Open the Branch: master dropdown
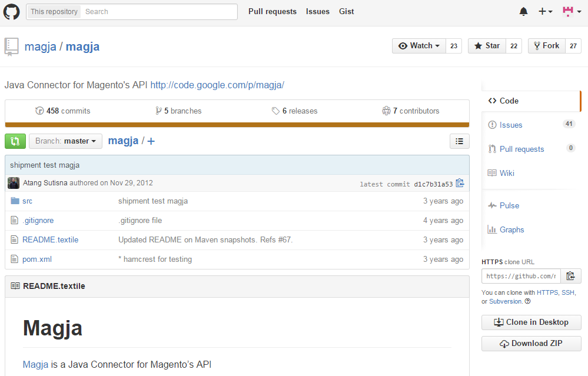 (65, 141)
